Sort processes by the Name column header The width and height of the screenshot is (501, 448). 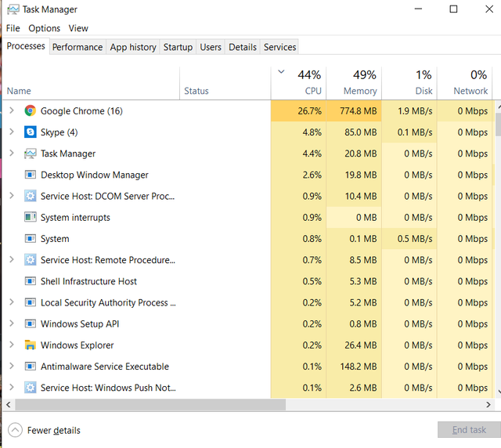(x=91, y=83)
